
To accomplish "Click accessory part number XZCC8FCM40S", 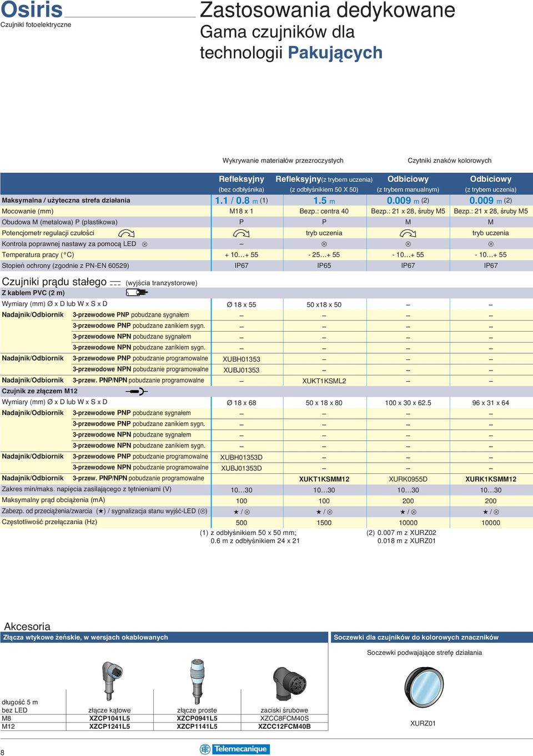I will 284,718.
